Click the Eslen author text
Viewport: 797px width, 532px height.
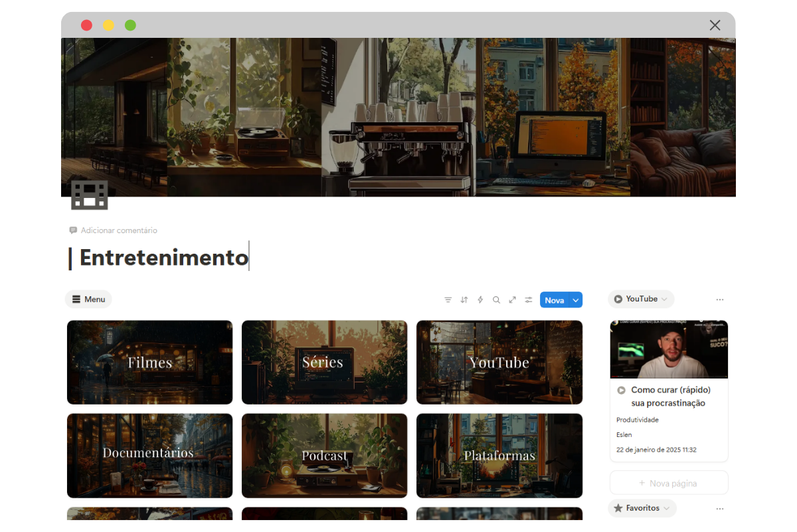tap(624, 434)
